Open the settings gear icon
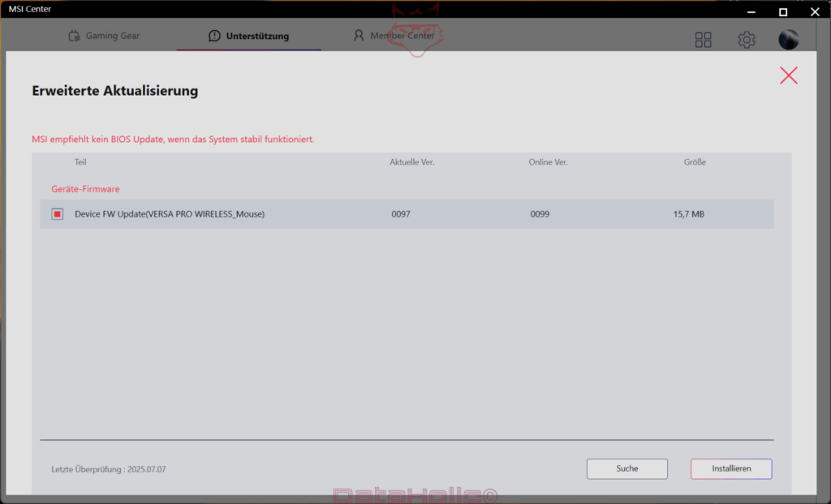 point(747,39)
